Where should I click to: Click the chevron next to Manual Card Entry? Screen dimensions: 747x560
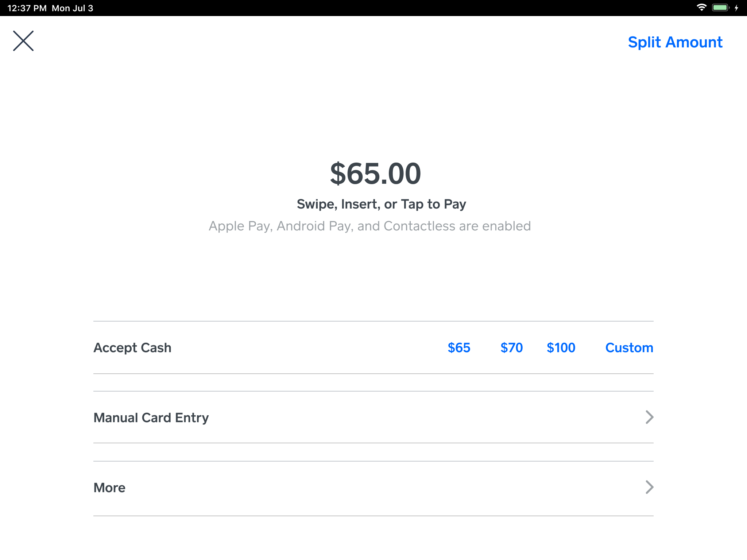[x=649, y=417]
